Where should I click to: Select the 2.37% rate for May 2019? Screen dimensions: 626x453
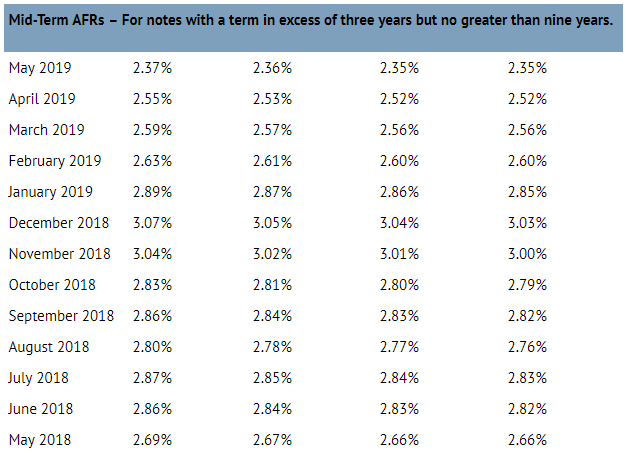click(151, 68)
